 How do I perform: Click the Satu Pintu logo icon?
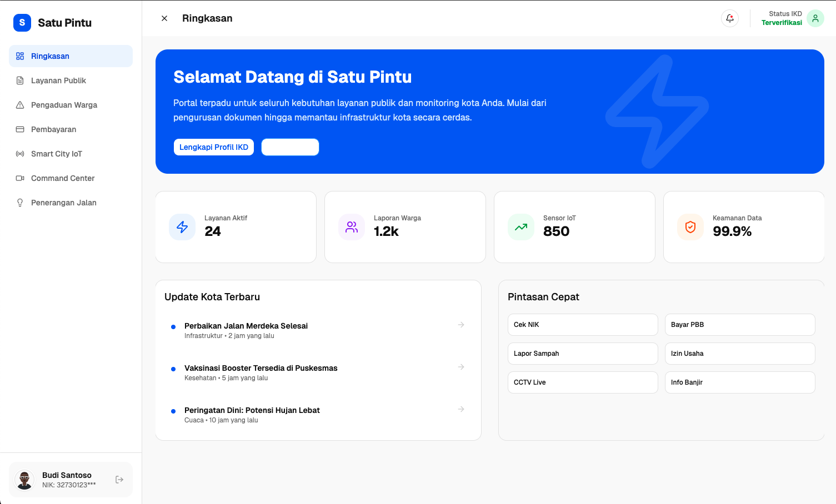[x=22, y=23]
